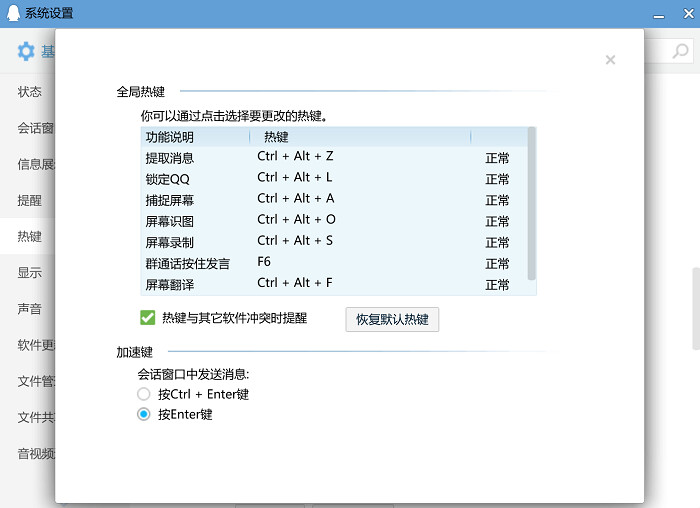The height and width of the screenshot is (508, 700).
Task: Click the 热键 column header in the table
Action: pos(360,137)
